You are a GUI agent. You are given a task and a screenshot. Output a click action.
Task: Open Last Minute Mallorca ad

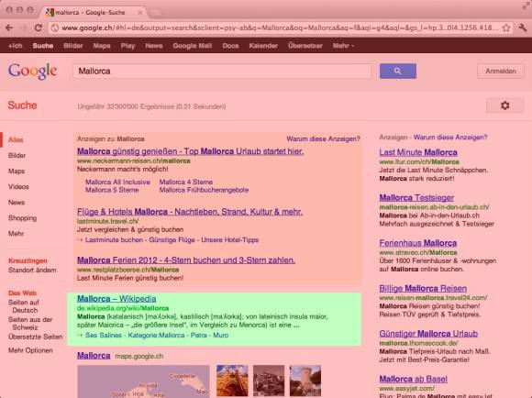[418, 152]
